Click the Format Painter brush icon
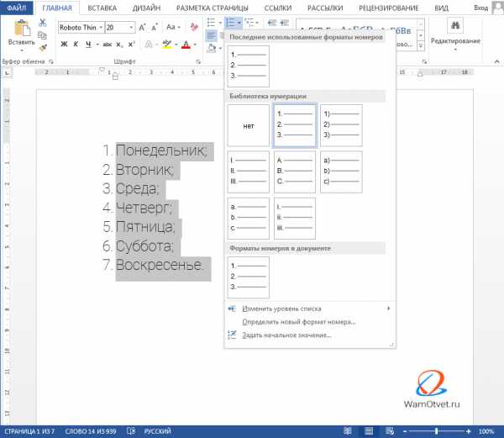The image size is (504, 438). [x=42, y=45]
